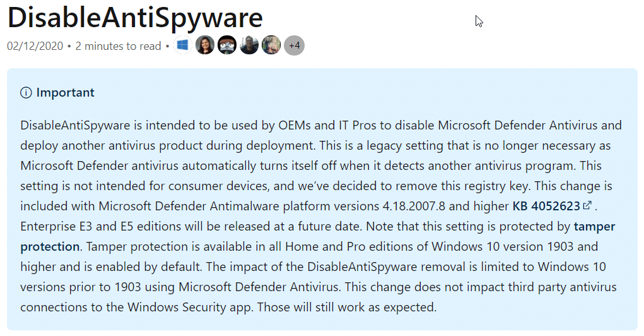The height and width of the screenshot is (336, 644).
Task: Click the 02/12/2020 publish date
Action: pyautogui.click(x=35, y=46)
